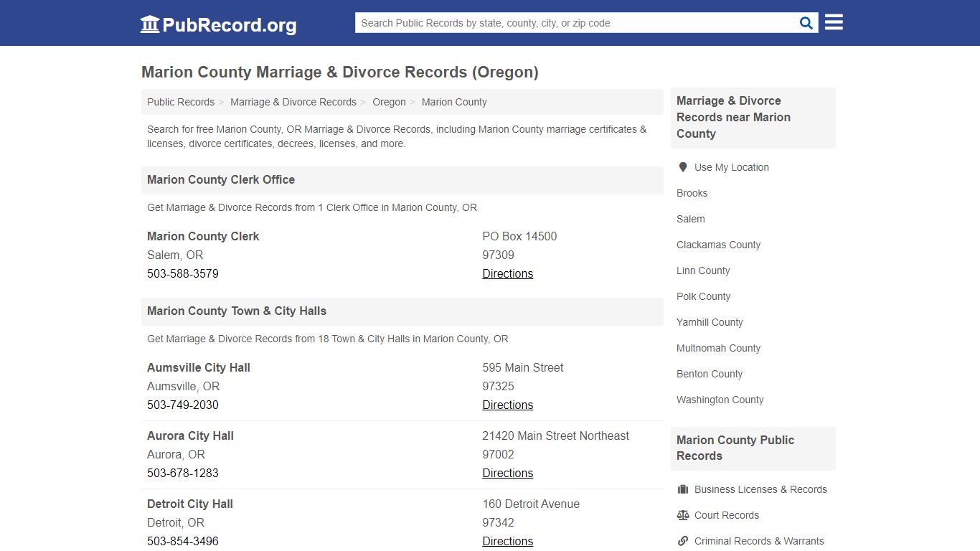Screen dimensions: 980x551
Task: Select Marion County Town & City Halls heading
Action: (x=237, y=311)
